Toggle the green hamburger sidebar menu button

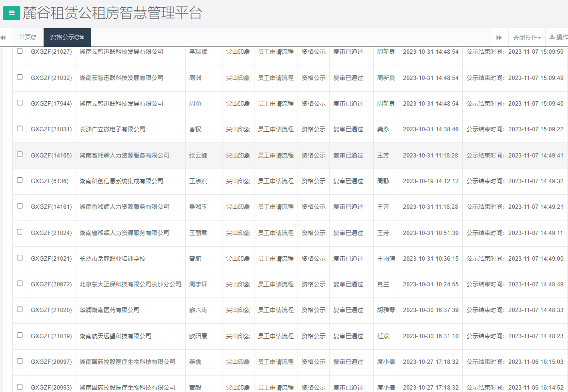pos(12,13)
